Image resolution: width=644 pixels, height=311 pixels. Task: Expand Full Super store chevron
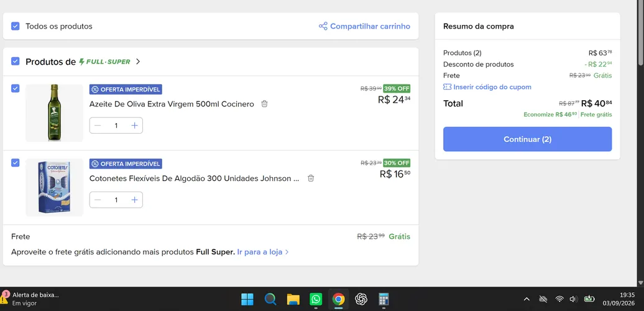click(138, 62)
